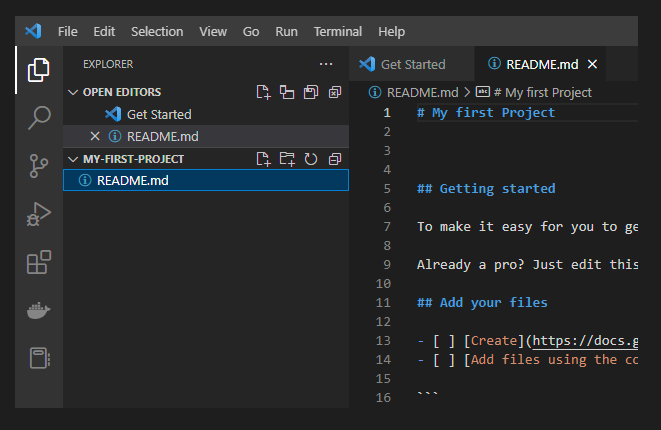Switch to the Get Started tab

pos(411,64)
